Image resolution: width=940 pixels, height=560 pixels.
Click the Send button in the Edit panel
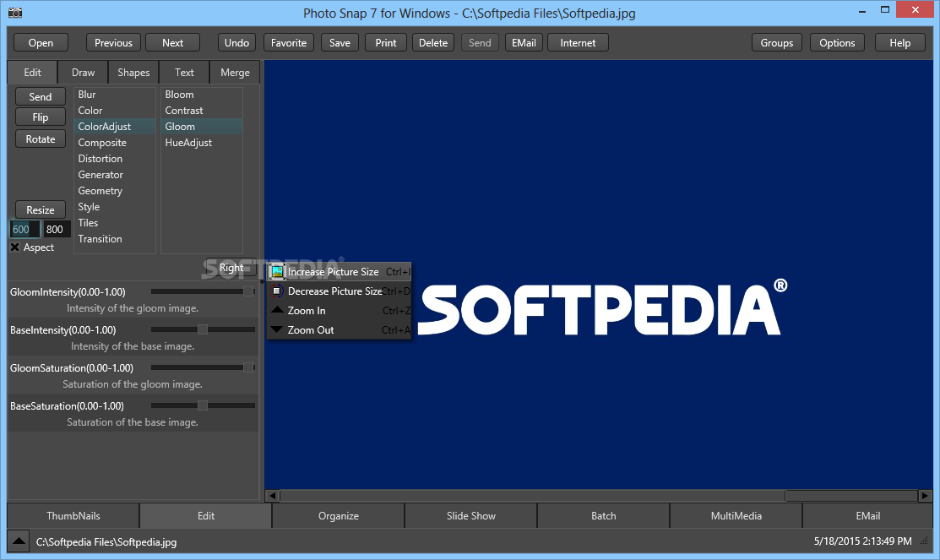[x=41, y=96]
